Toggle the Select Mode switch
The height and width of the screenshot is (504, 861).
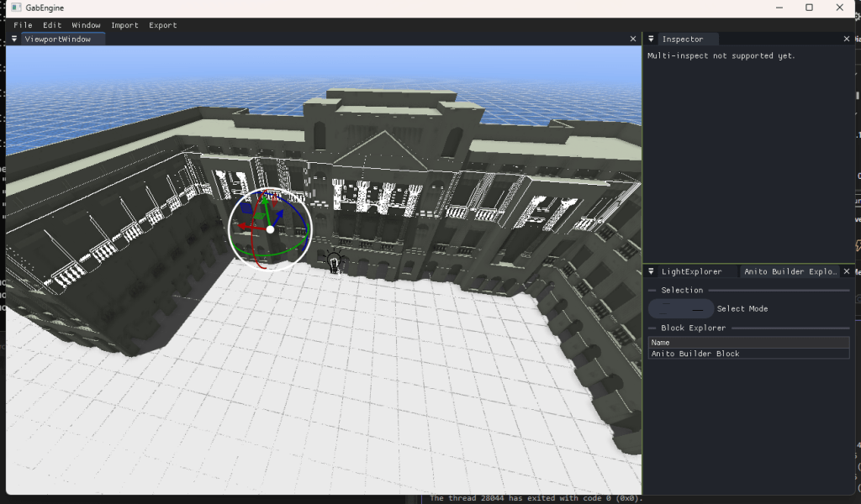[681, 308]
